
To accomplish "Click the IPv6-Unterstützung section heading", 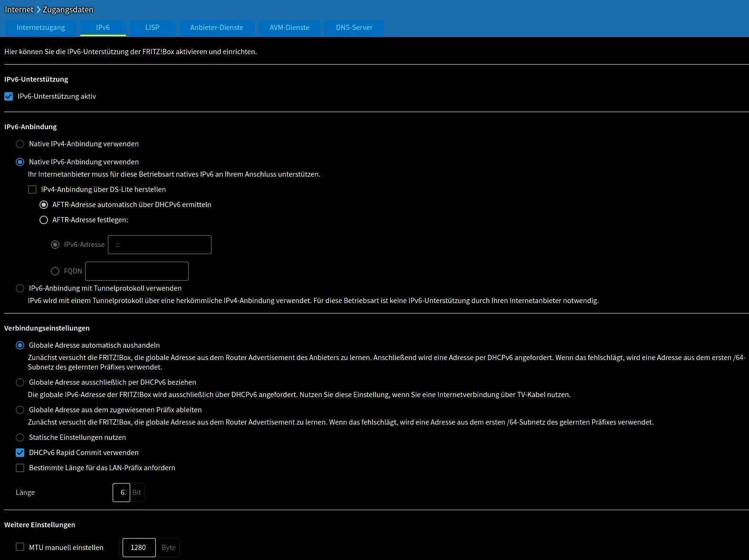I will point(36,79).
